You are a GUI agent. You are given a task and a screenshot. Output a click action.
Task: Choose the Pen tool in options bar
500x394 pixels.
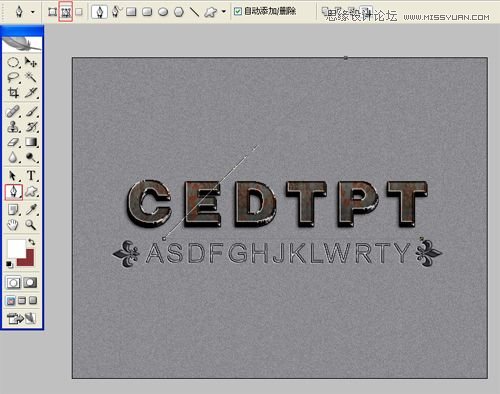tap(100, 12)
